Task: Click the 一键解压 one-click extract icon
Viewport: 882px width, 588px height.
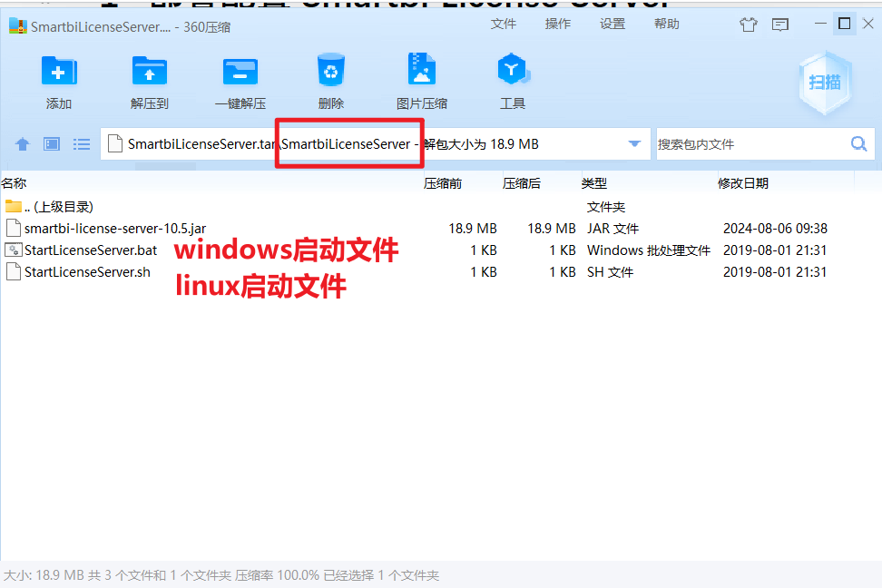Action: 240,71
